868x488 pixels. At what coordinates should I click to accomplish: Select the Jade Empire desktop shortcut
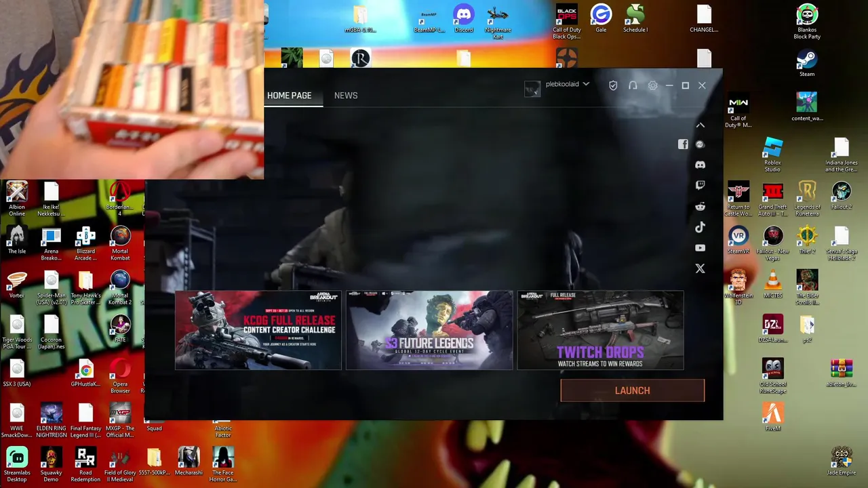click(x=842, y=462)
